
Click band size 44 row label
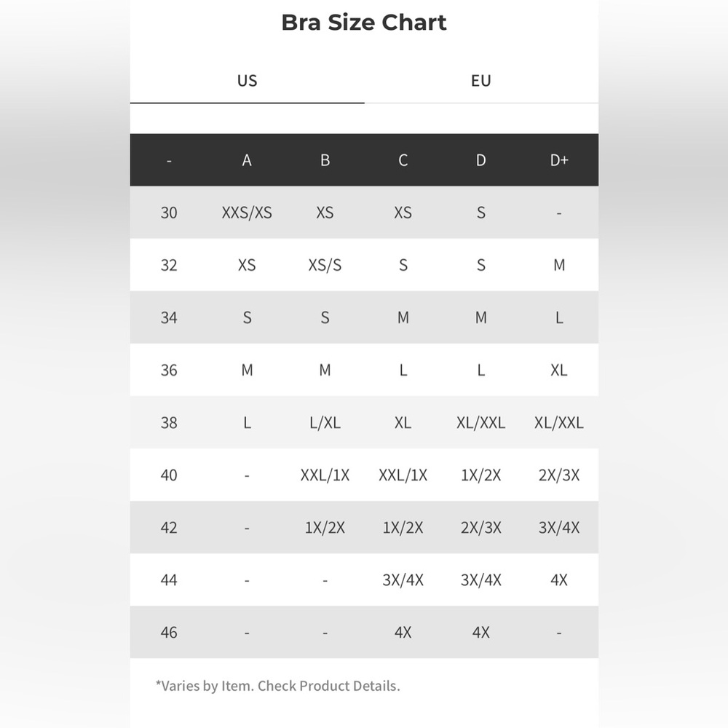pyautogui.click(x=169, y=580)
